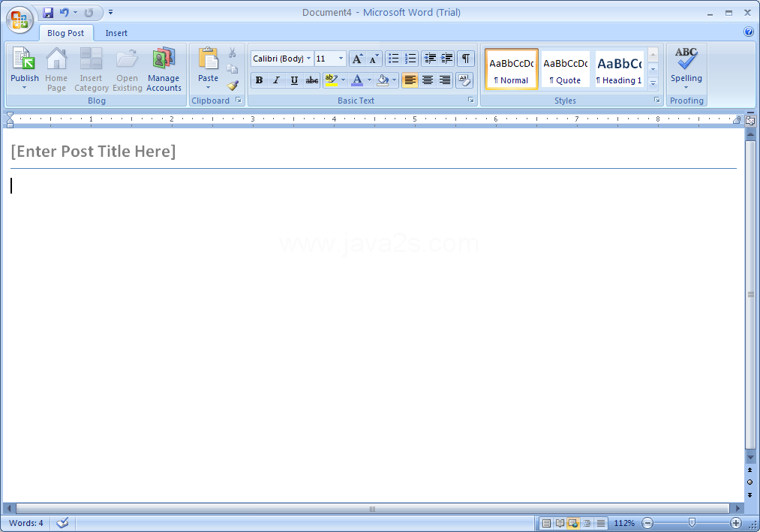Image resolution: width=760 pixels, height=532 pixels.
Task: Click the Shrink Font icon
Action: coord(374,59)
